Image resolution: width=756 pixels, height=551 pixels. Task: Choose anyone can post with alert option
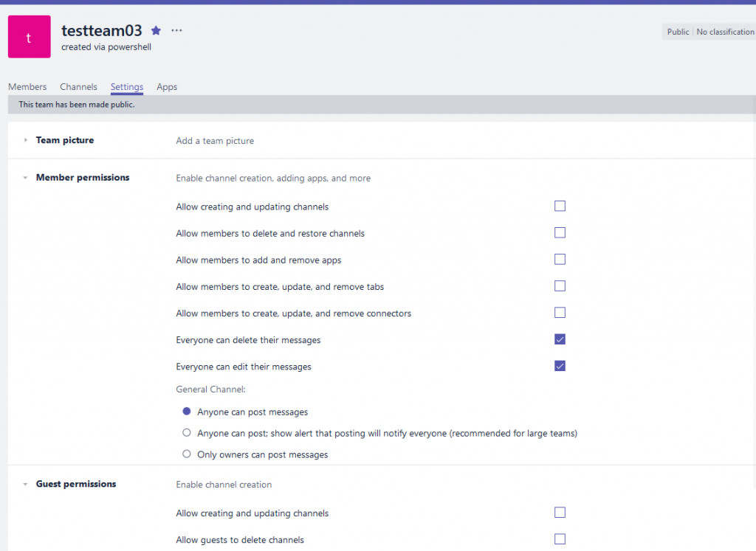pyautogui.click(x=186, y=432)
